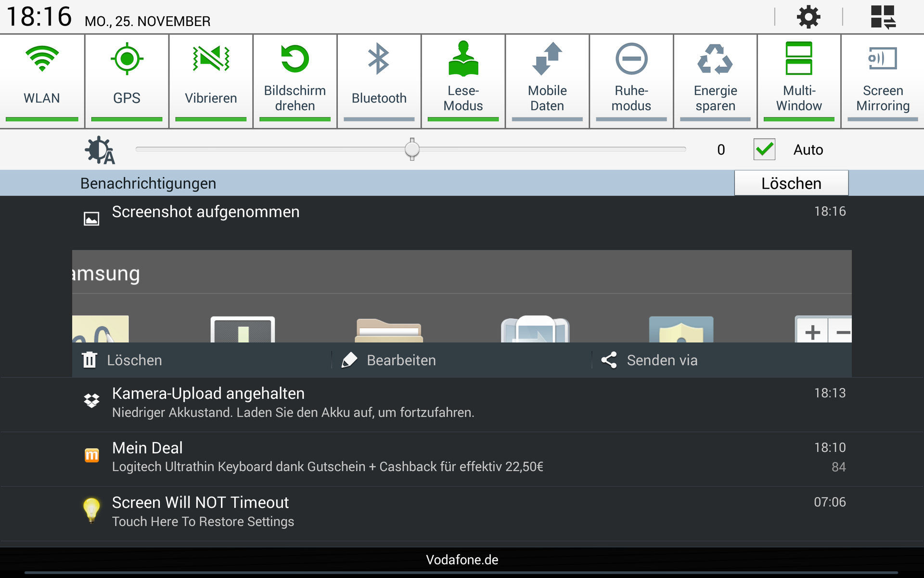Viewport: 924px width, 578px height.
Task: Tap the quick panel grid edit icon
Action: coord(883,17)
